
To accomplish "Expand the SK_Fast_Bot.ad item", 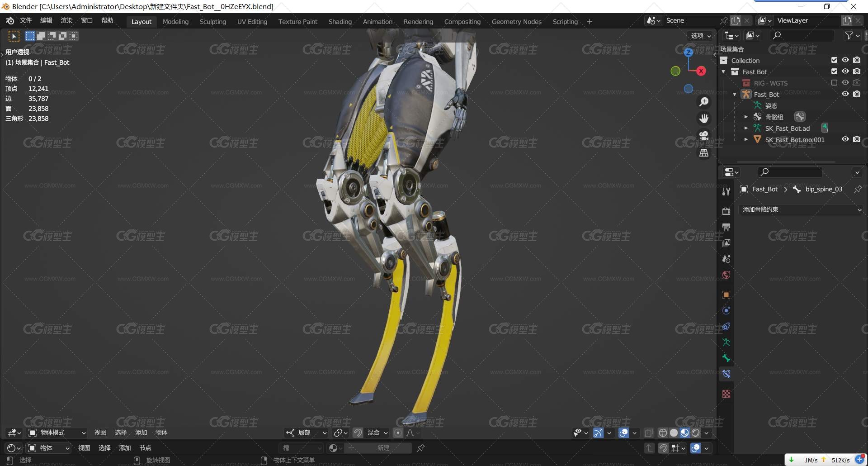I will pyautogui.click(x=746, y=128).
